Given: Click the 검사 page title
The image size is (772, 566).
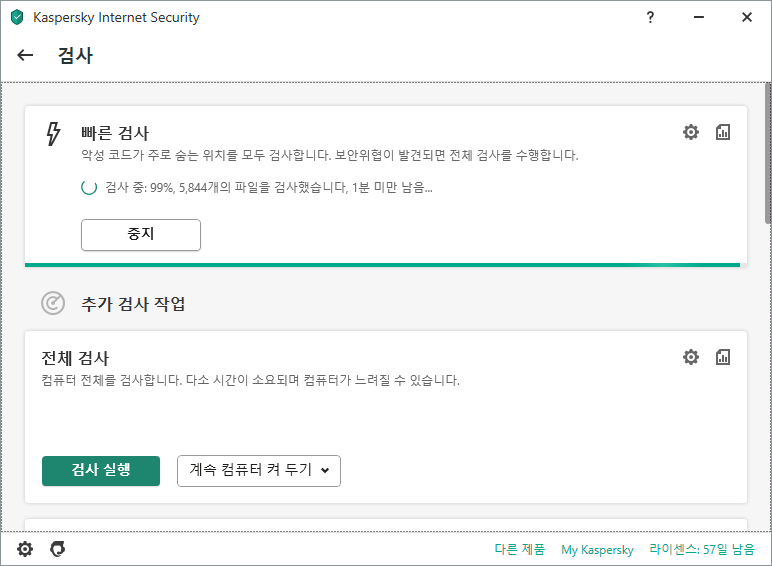Looking at the screenshot, I should click(75, 55).
